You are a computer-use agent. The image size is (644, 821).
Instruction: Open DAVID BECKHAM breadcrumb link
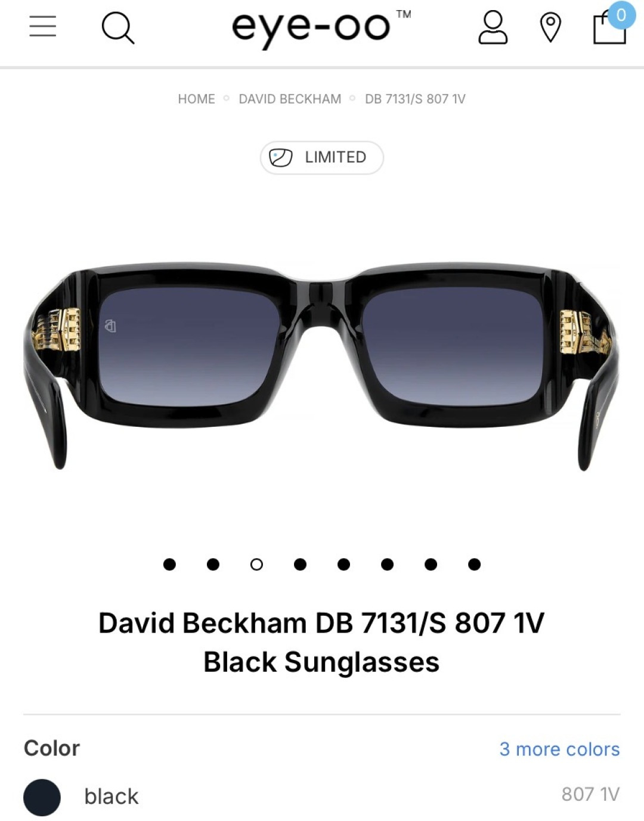[290, 99]
